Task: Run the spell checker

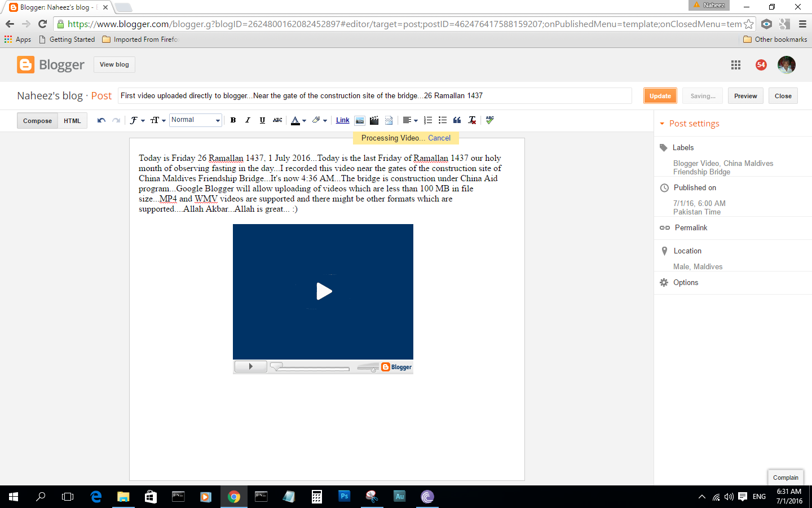Action: 489,120
